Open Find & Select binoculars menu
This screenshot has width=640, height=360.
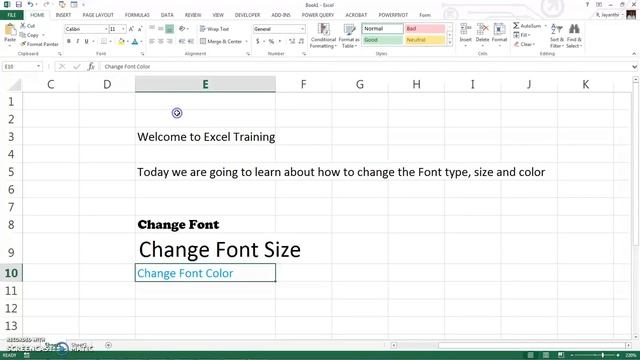point(574,36)
